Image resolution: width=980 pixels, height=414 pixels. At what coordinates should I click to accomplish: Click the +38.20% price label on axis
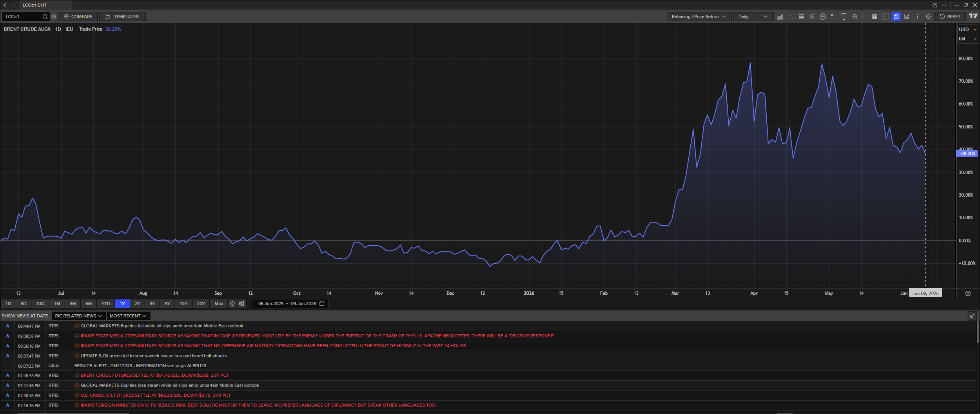(x=967, y=154)
